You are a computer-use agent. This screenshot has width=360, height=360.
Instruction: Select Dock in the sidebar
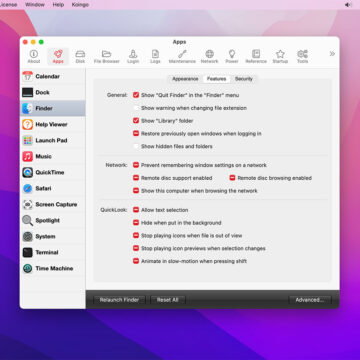pyautogui.click(x=53, y=92)
